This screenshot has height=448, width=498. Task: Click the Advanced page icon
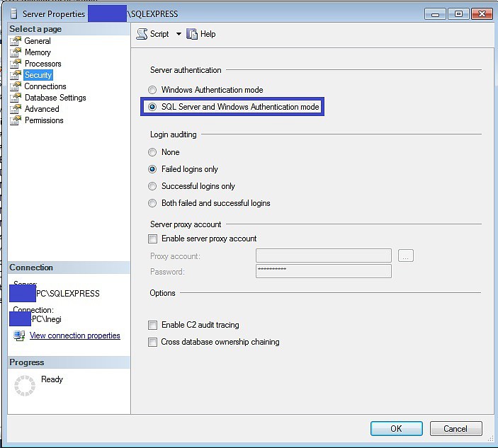pos(16,109)
